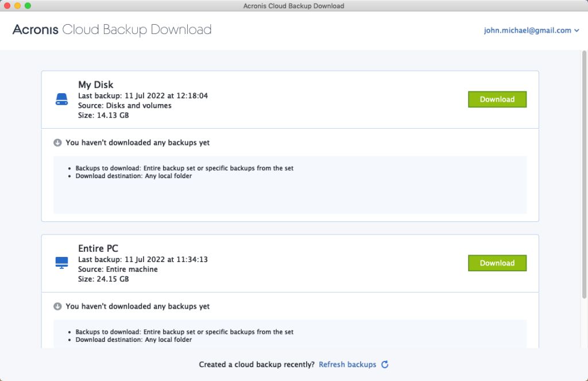Click the Refresh backups link
This screenshot has height=381, width=588.
347,364
